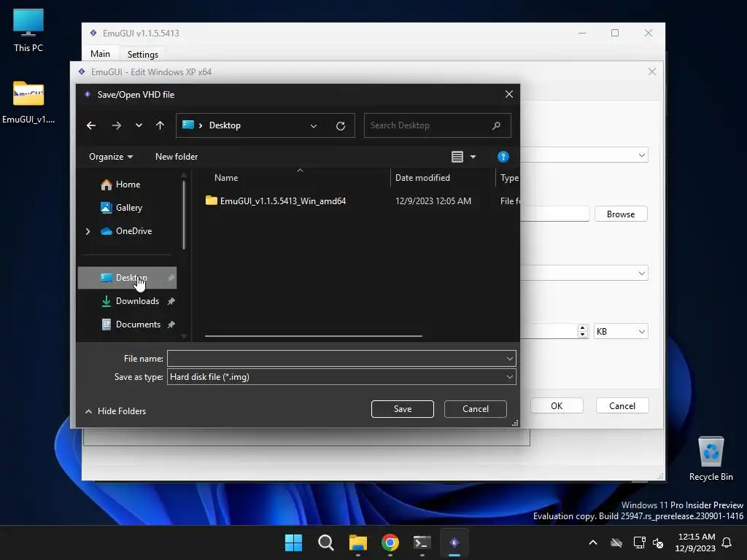Switch to Settings tab in EmuGUI
The height and width of the screenshot is (560, 747).
click(x=142, y=54)
